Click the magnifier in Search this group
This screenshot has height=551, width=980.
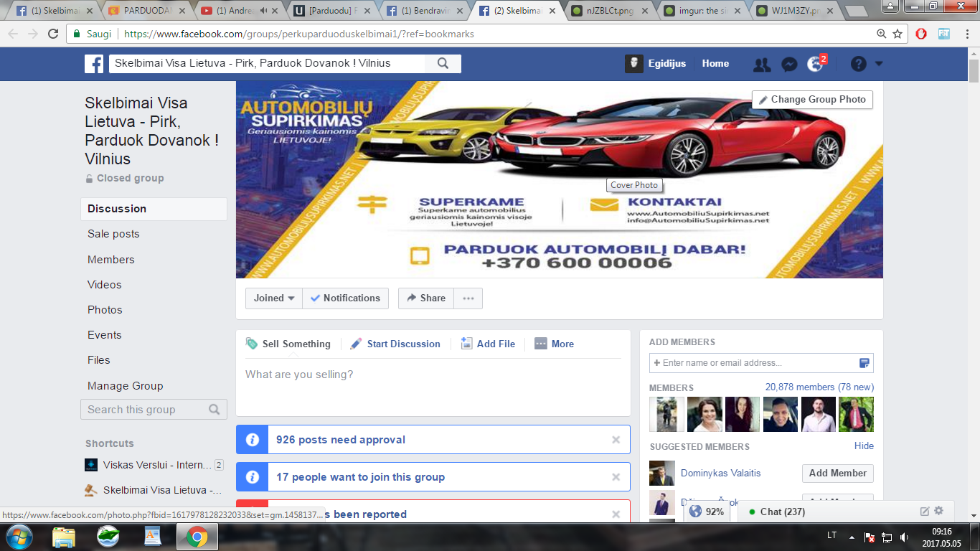(x=215, y=410)
